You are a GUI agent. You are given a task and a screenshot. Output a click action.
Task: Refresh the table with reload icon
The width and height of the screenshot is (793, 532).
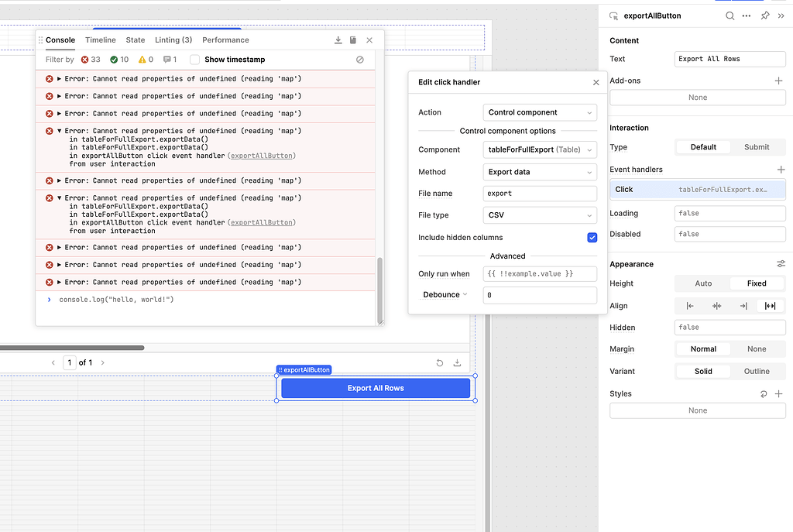click(440, 363)
